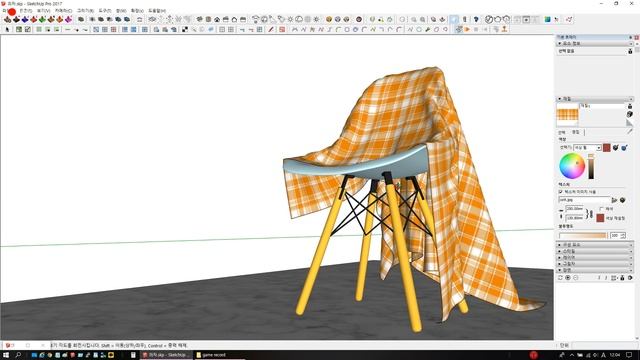Toggle the colorize checkbox
Screen dimensions: 640x360
(x=602, y=209)
